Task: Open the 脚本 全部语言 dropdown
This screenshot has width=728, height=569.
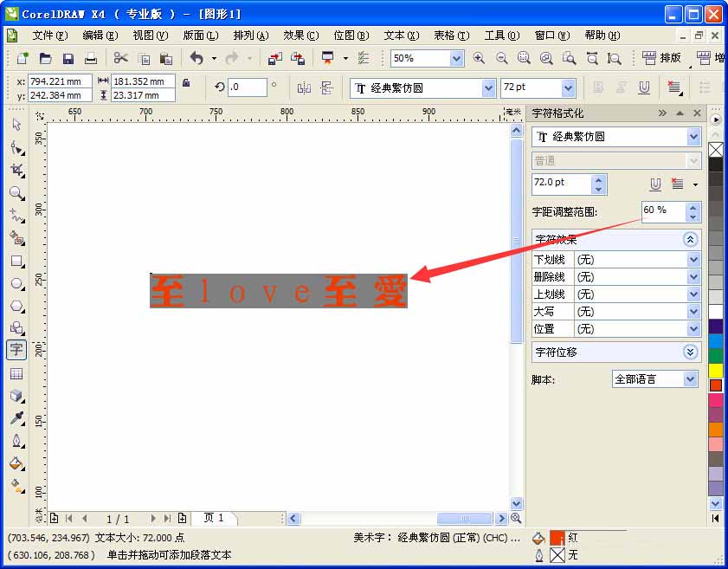Action: coord(691,379)
